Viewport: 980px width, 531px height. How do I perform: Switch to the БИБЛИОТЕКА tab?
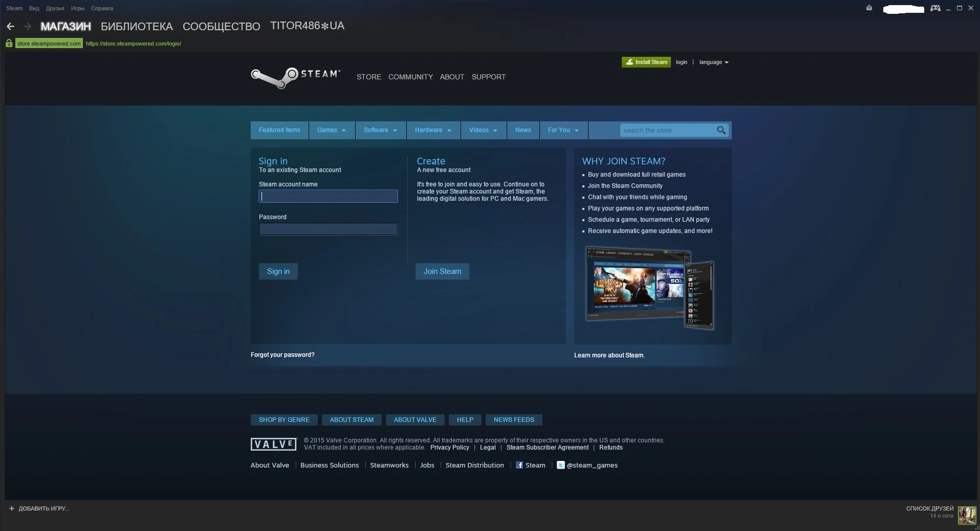137,26
